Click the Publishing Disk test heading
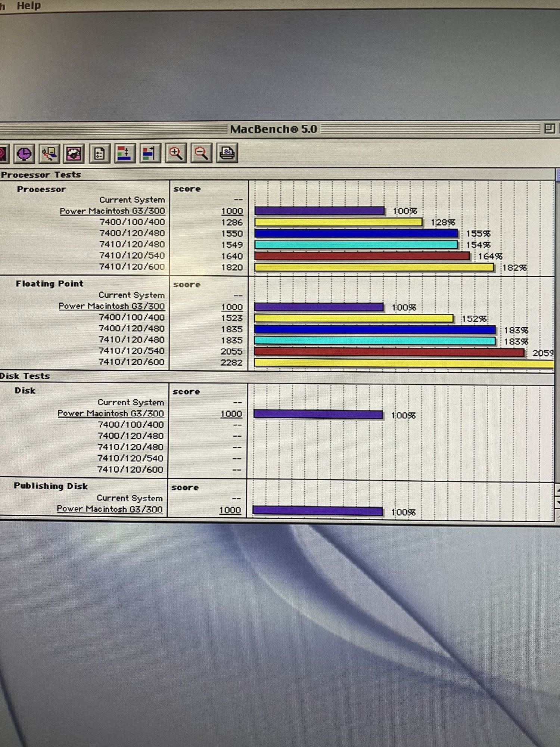 pyautogui.click(x=51, y=486)
